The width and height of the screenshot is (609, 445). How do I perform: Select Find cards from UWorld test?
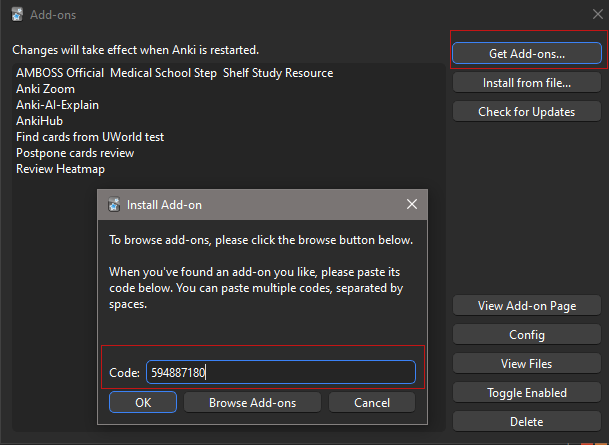228,137
